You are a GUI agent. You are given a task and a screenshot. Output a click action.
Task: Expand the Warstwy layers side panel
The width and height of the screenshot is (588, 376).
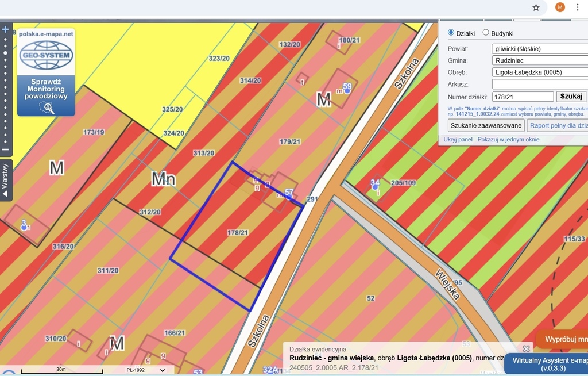pyautogui.click(x=6, y=179)
